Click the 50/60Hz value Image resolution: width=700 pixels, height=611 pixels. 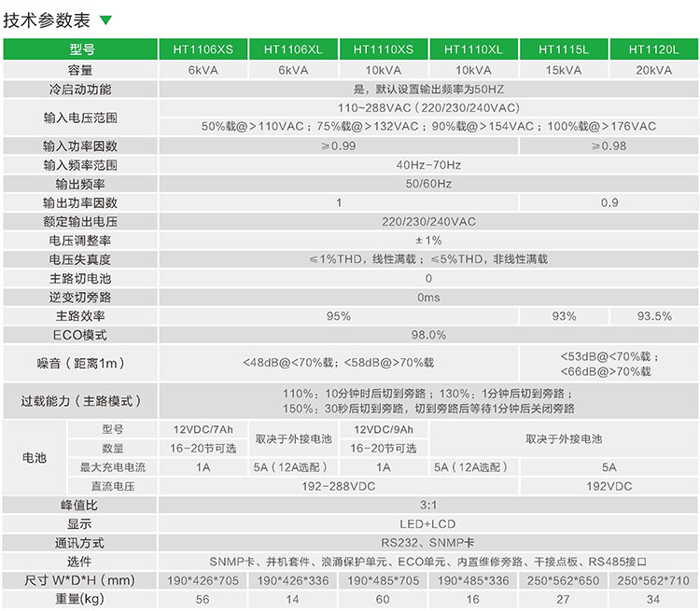pyautogui.click(x=428, y=184)
